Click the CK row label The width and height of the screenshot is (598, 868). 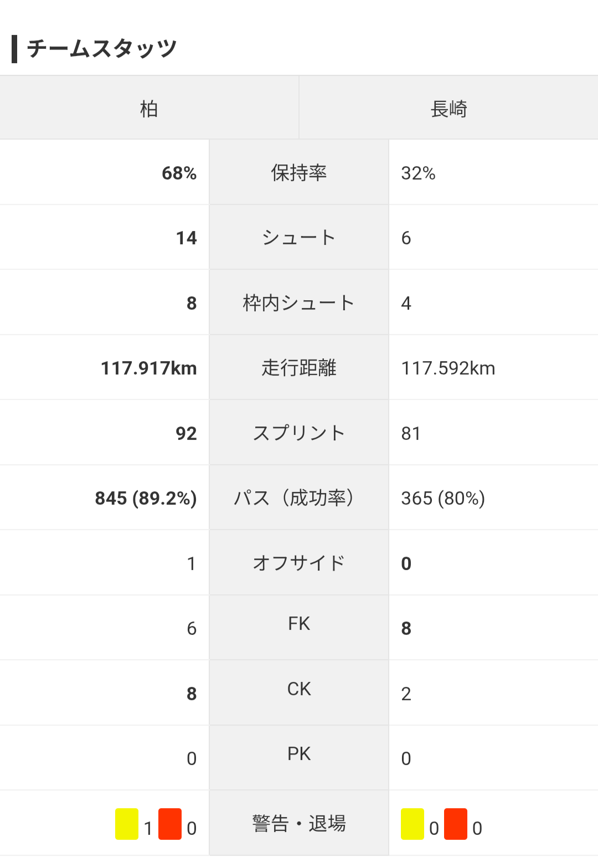click(299, 689)
